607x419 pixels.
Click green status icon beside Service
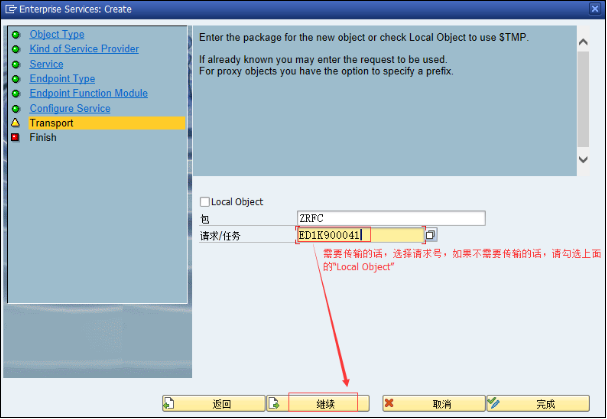pos(16,64)
